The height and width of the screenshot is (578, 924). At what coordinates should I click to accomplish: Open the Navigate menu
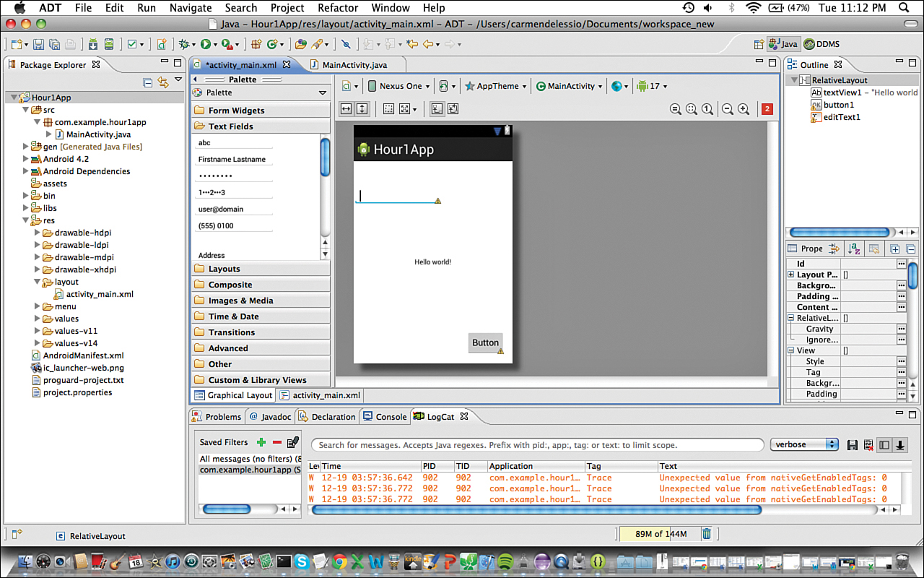[x=191, y=8]
